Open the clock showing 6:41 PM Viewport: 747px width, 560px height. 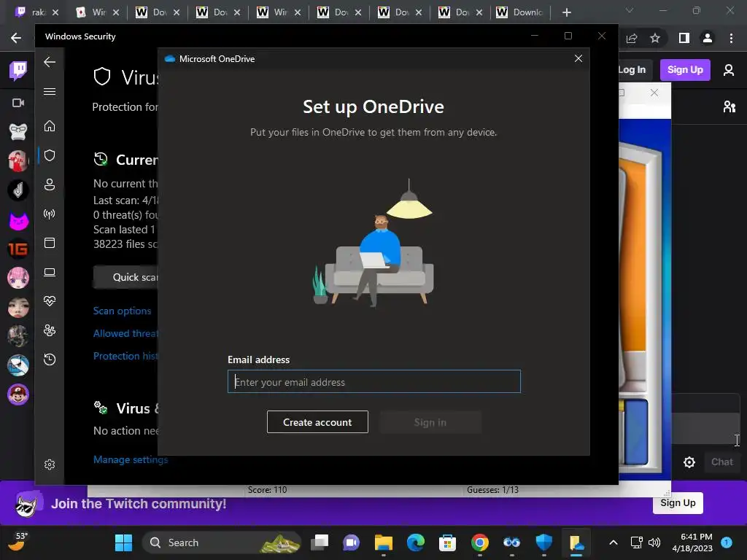692,542
